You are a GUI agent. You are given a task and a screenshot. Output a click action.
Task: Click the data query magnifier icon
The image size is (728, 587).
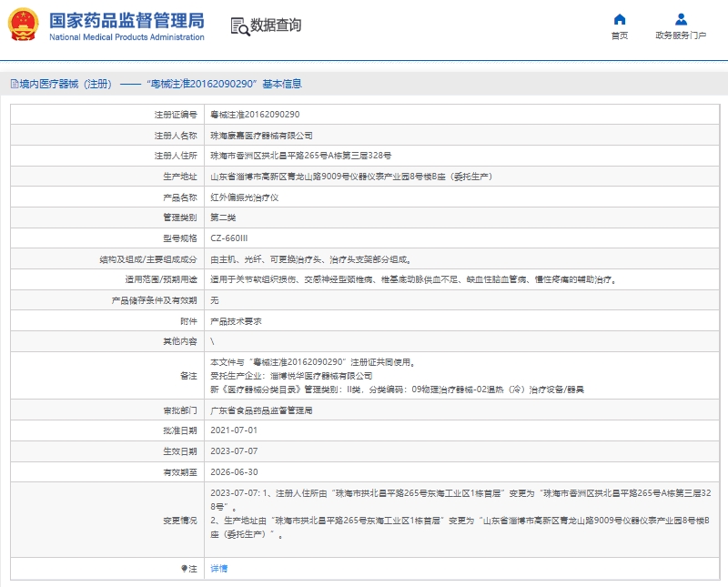[240, 26]
